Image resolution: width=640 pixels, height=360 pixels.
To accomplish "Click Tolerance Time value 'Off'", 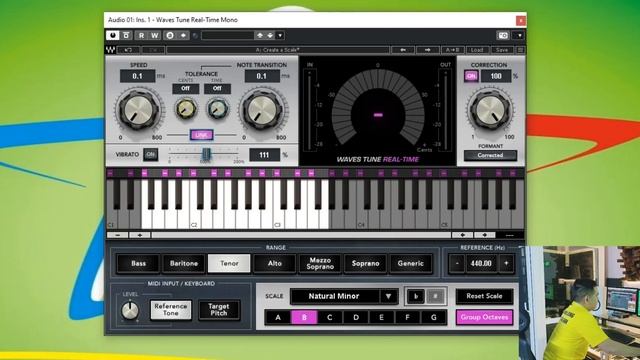I will click(217, 88).
